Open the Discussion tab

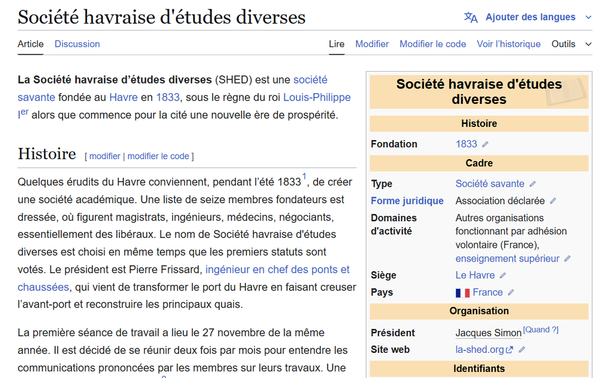(77, 44)
